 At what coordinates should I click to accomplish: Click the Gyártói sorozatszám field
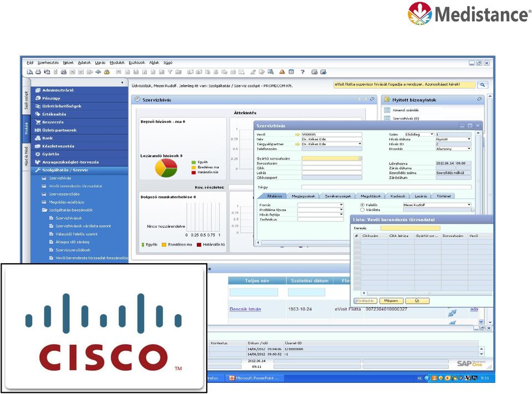point(331,158)
